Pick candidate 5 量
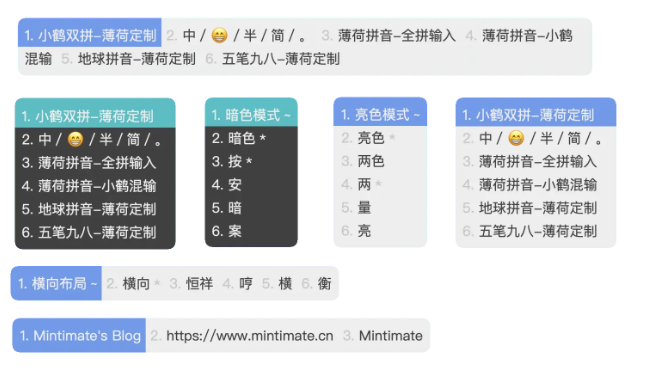Image resolution: width=651 pixels, height=381 pixels. pos(380,208)
